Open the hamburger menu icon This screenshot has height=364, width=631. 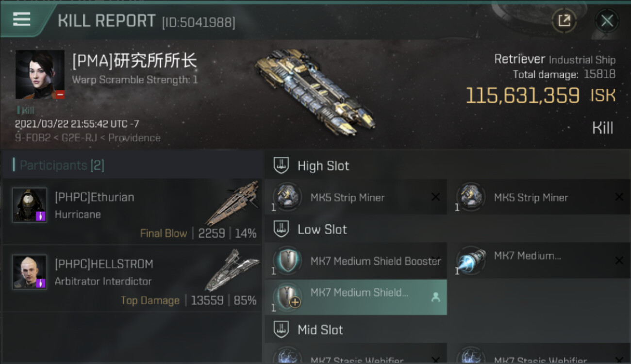(22, 19)
